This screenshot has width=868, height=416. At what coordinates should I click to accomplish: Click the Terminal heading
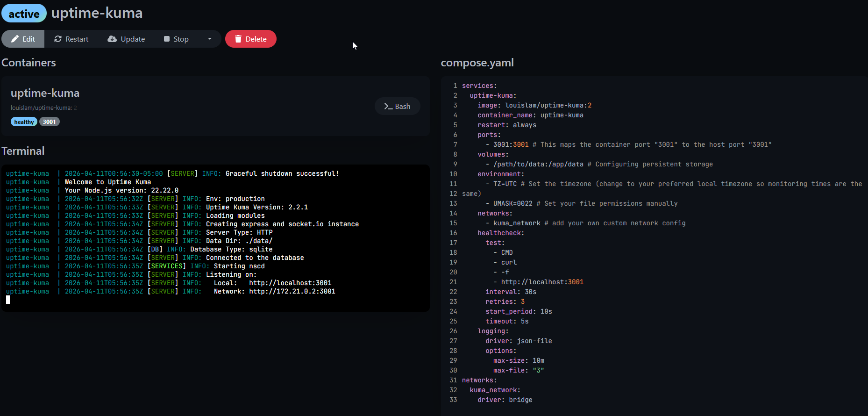tap(23, 151)
